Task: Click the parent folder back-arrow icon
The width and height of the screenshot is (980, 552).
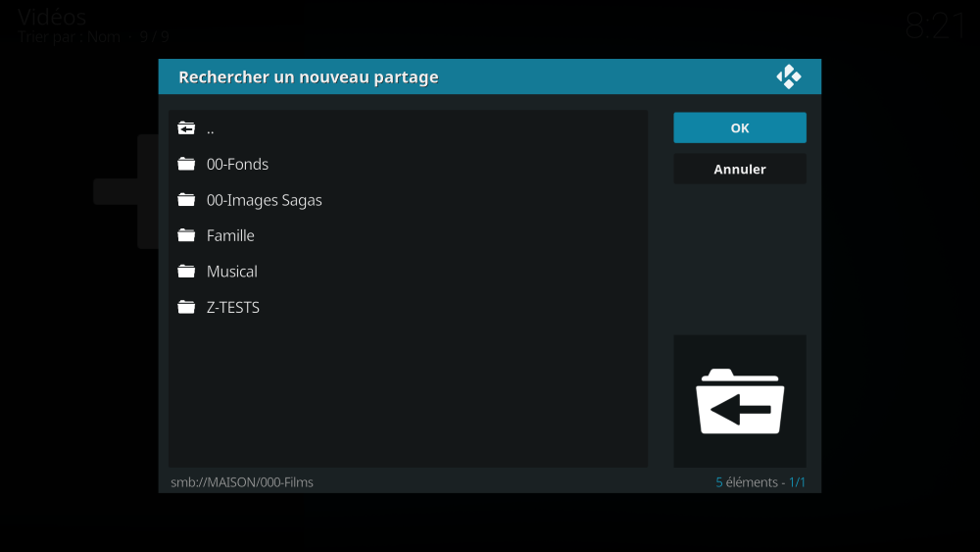Action: [x=186, y=128]
